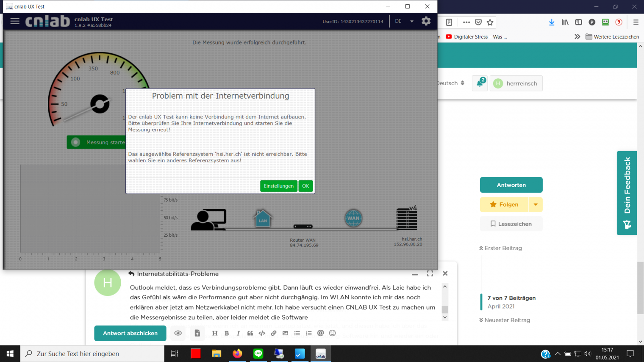Insert code block in reply
This screenshot has width=644, height=362.
(262, 333)
